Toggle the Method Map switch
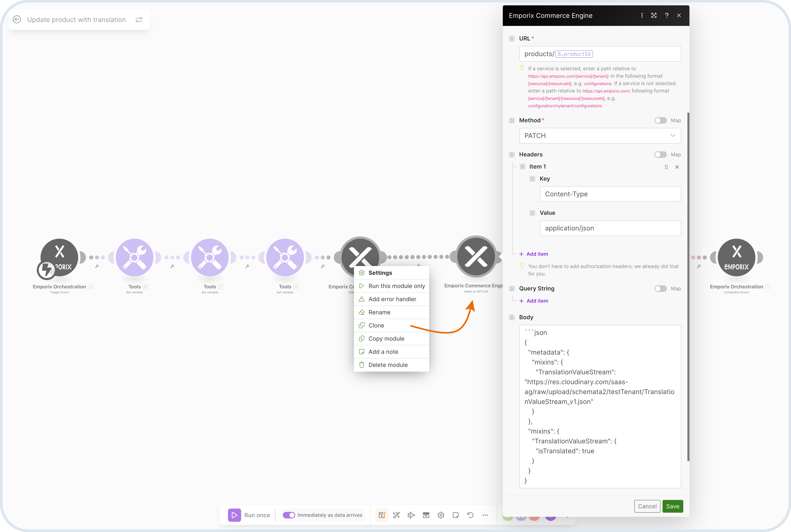The height and width of the screenshot is (532, 791). coord(660,120)
